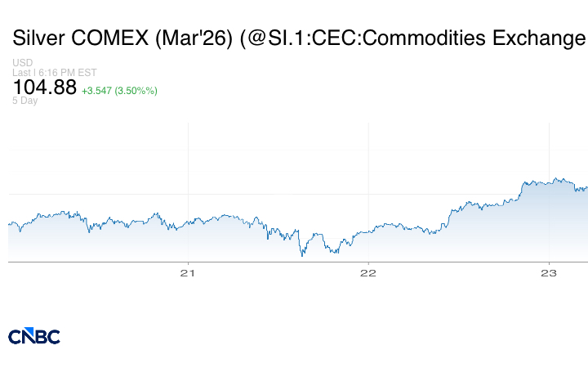The height and width of the screenshot is (368, 588).
Task: Click the vertical gridline above date 23
Action: [x=549, y=147]
